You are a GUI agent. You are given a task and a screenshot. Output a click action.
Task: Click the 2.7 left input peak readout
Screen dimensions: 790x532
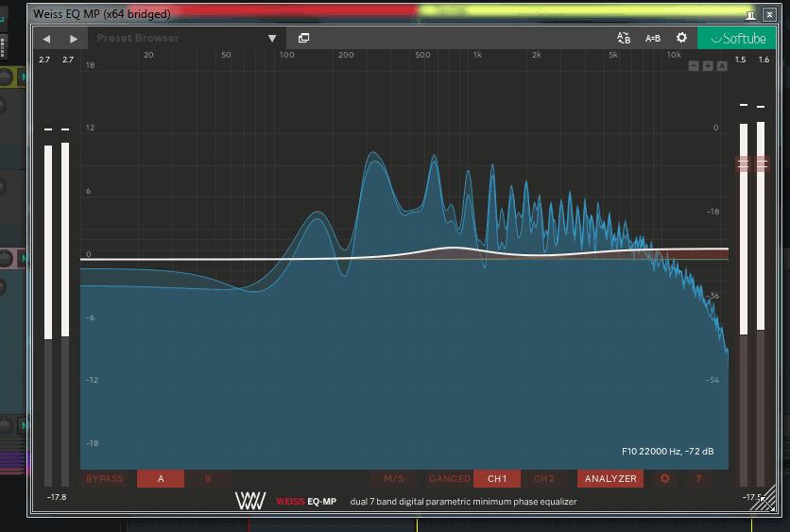(44, 60)
